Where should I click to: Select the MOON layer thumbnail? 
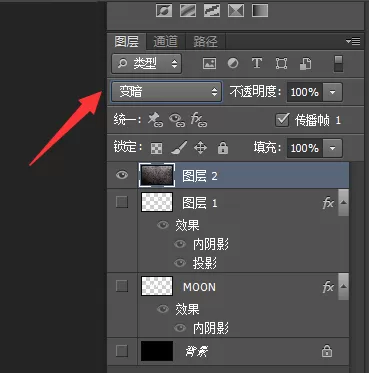click(x=157, y=286)
